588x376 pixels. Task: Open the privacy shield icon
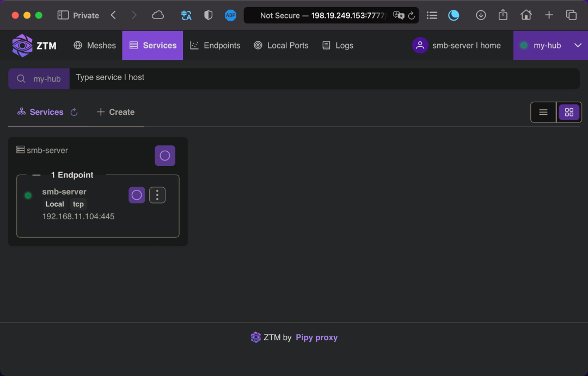(208, 15)
